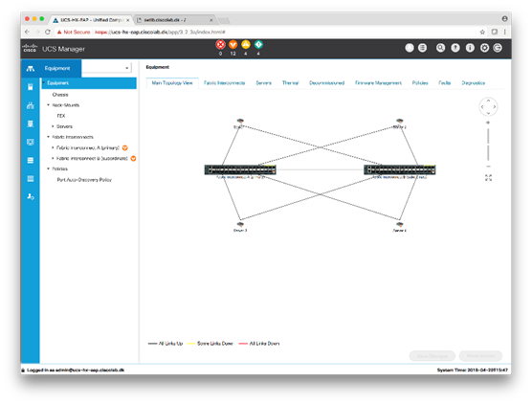Click the critical faults red icon
The image size is (532, 404).
click(220, 44)
